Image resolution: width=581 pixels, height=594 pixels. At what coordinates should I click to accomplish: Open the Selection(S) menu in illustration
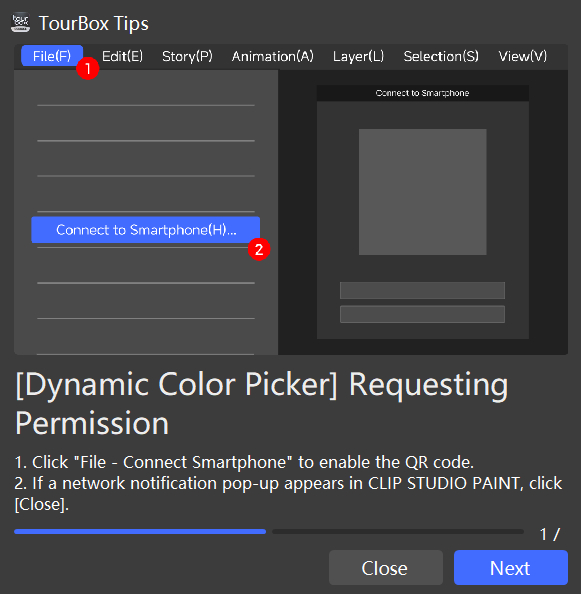(441, 56)
